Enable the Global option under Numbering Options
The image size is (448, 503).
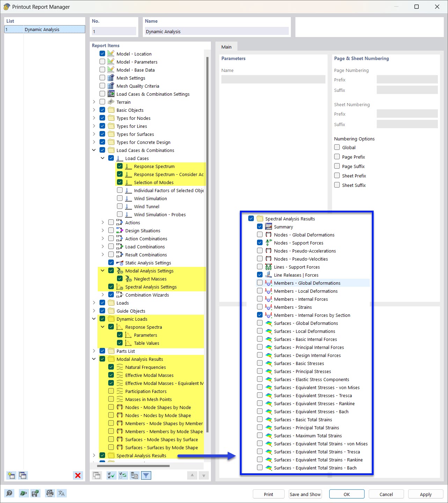[337, 147]
